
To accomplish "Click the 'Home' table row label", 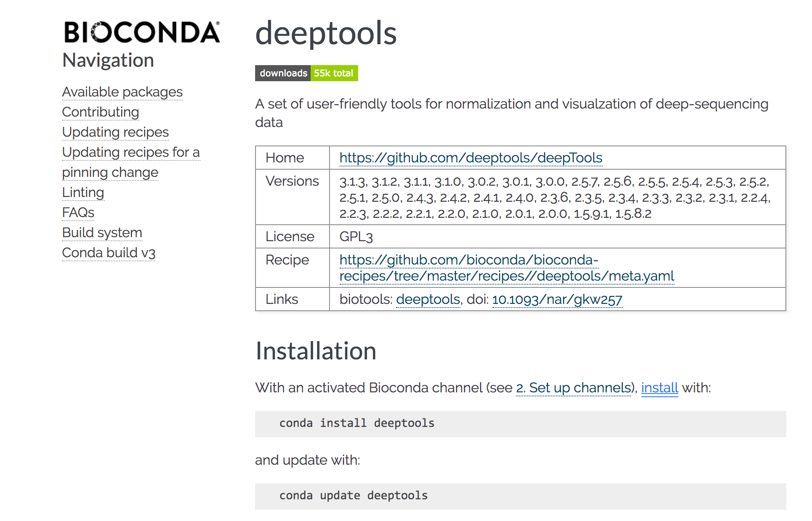I will click(x=285, y=158).
